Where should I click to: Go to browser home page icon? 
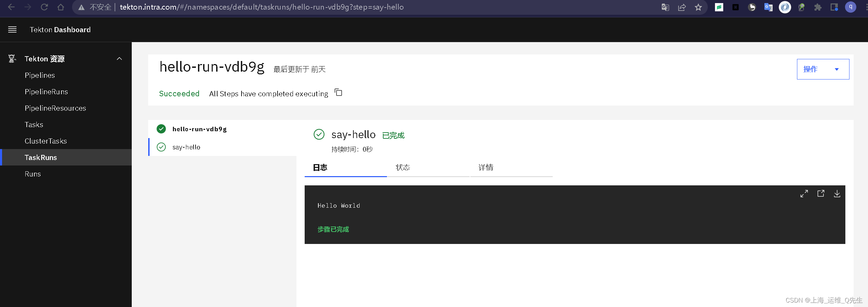tap(61, 7)
